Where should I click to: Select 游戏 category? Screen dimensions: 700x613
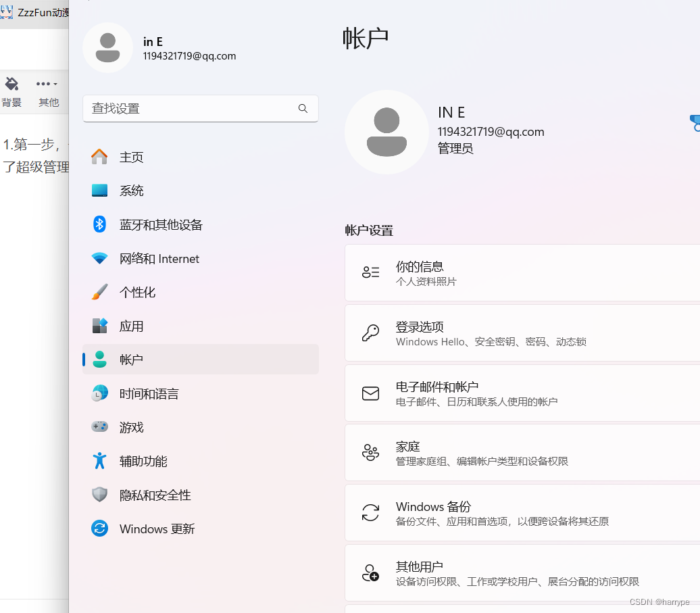(201, 427)
